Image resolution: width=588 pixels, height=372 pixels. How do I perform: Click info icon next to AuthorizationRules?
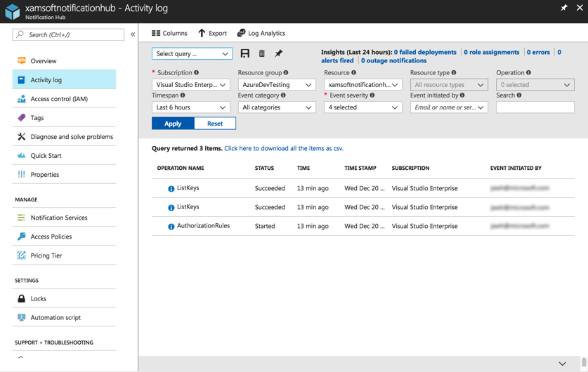[x=171, y=227]
